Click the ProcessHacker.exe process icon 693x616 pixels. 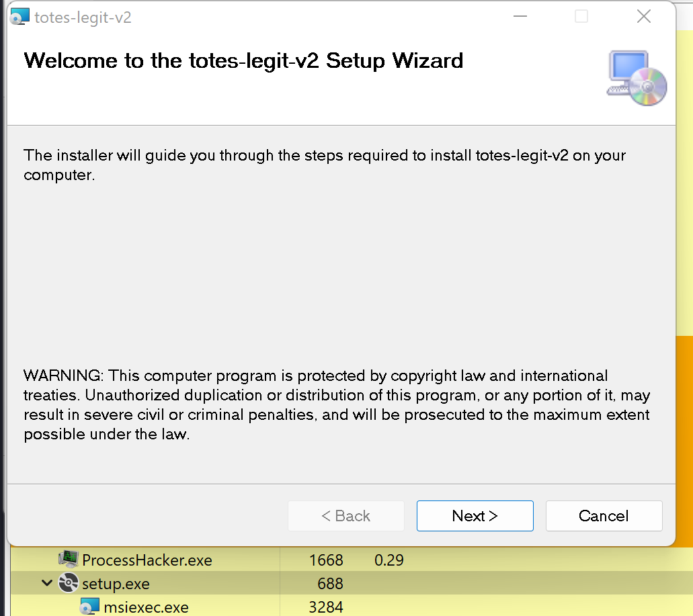coord(68,560)
